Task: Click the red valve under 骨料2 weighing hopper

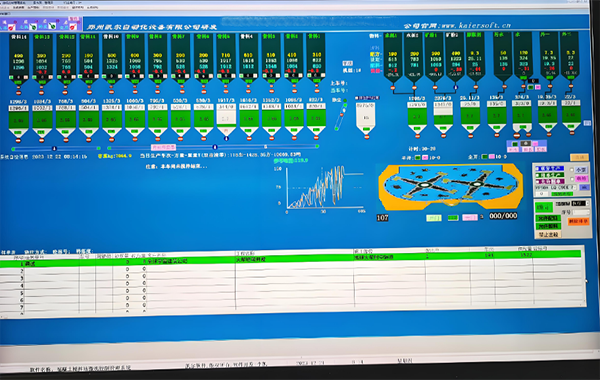Action: pyautogui.click(x=294, y=138)
